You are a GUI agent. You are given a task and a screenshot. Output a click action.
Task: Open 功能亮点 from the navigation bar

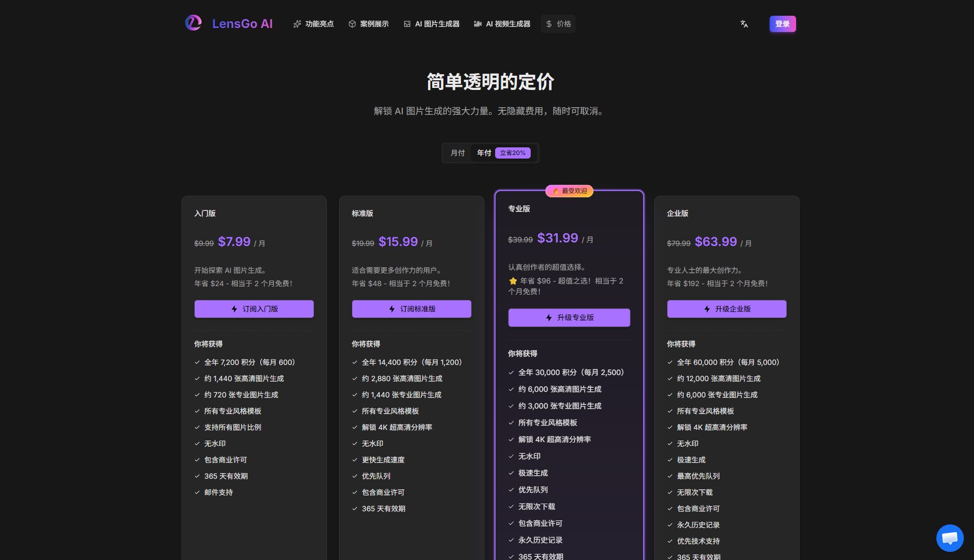[319, 23]
